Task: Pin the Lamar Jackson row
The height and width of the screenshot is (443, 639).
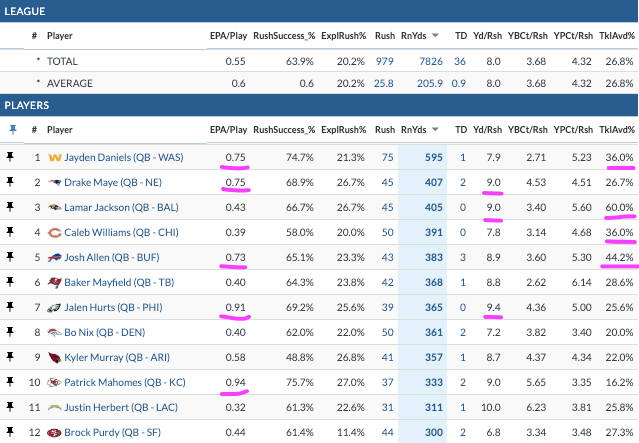Action: (10, 207)
